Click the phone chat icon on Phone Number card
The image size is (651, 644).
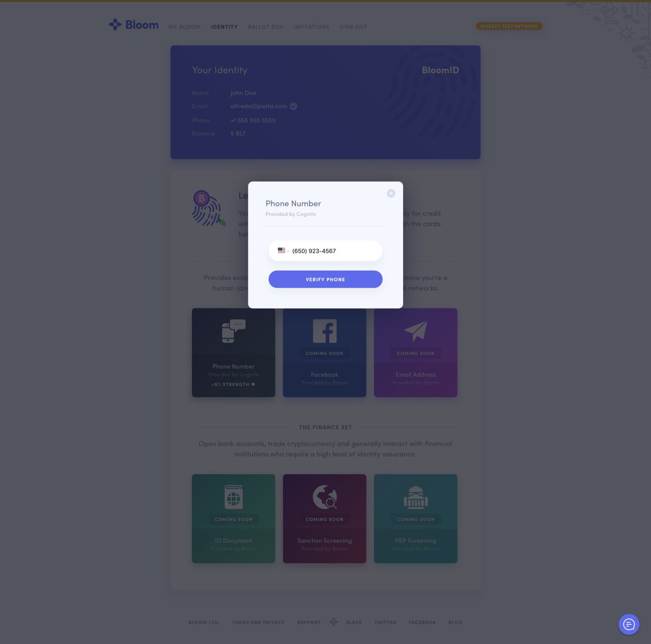point(233,331)
